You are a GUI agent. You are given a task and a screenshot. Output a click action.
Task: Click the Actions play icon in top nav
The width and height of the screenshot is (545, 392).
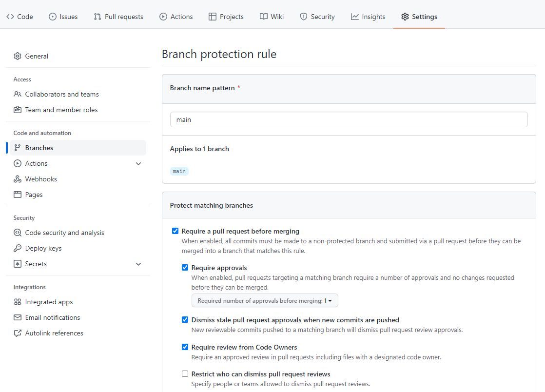[x=163, y=17]
